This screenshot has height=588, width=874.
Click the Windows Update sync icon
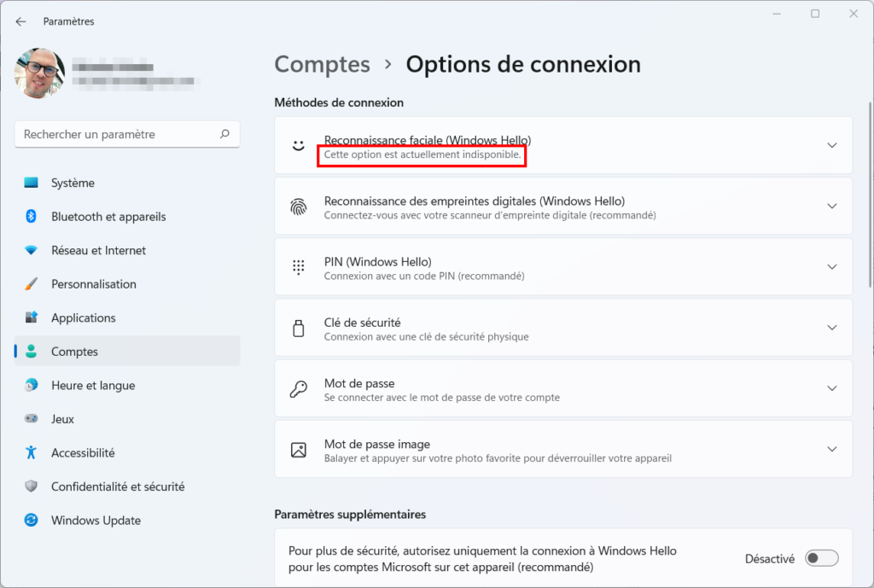pyautogui.click(x=32, y=520)
